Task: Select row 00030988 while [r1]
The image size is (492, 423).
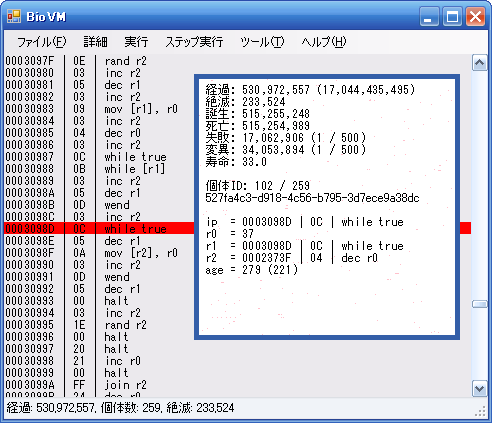Action: 99,169
